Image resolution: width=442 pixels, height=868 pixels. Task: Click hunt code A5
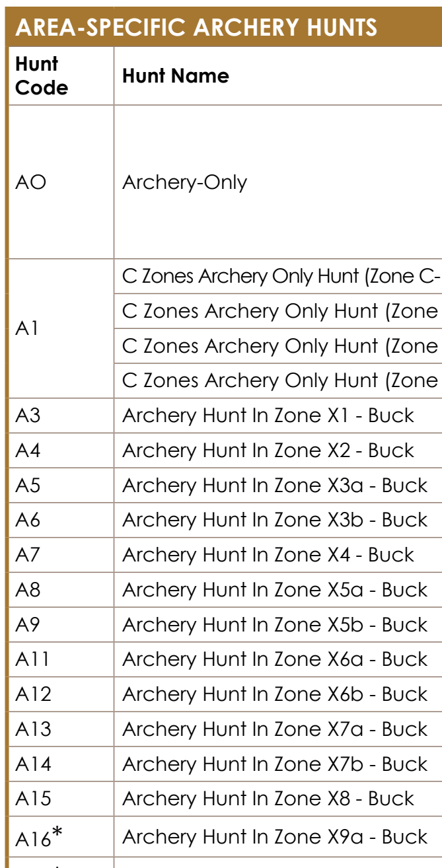(x=26, y=485)
